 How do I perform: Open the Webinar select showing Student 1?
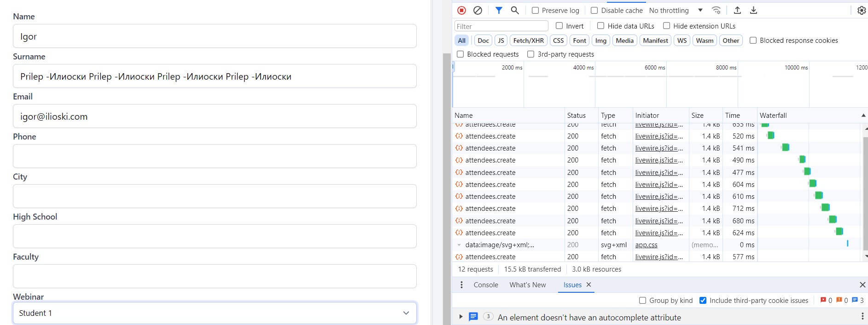pyautogui.click(x=215, y=313)
